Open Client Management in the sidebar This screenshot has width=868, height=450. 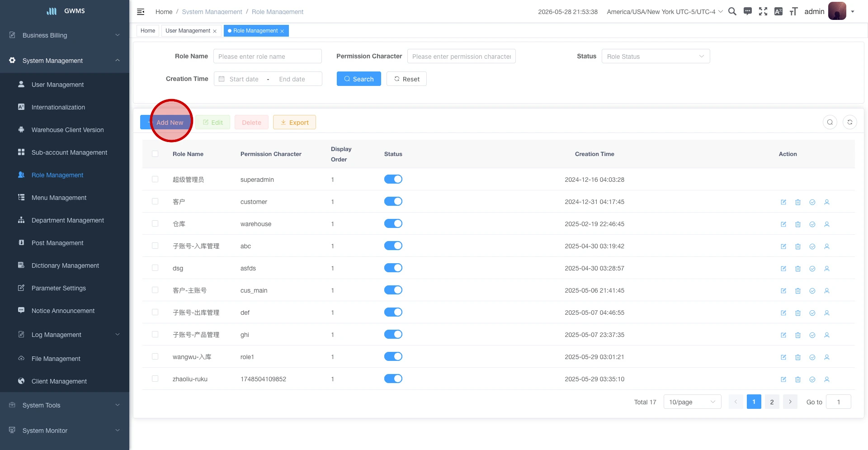pyautogui.click(x=65, y=381)
